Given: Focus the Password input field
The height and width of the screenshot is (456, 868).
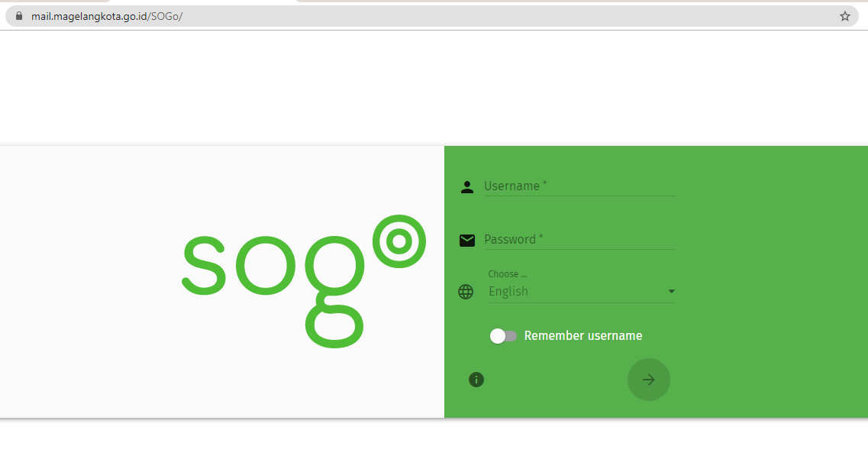Looking at the screenshot, I should click(579, 239).
